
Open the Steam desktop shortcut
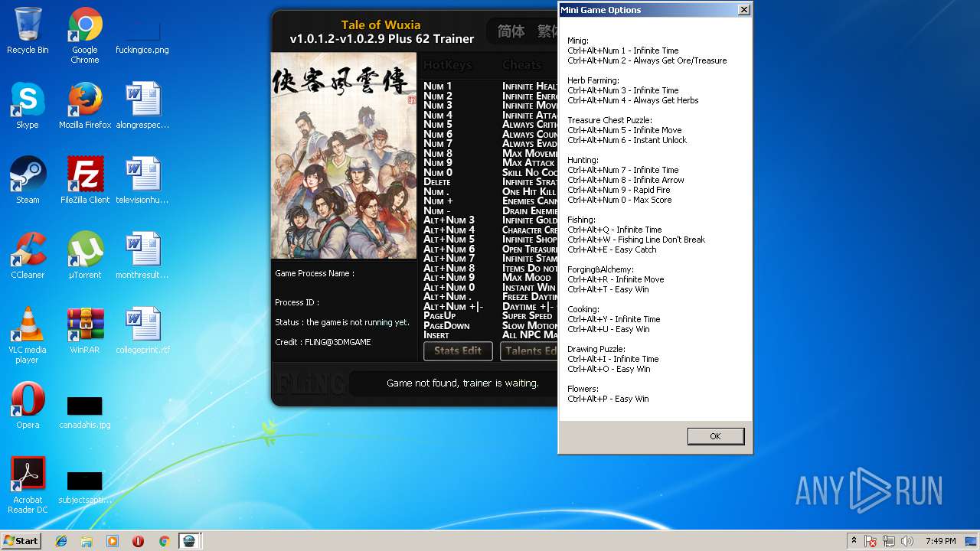pyautogui.click(x=28, y=181)
